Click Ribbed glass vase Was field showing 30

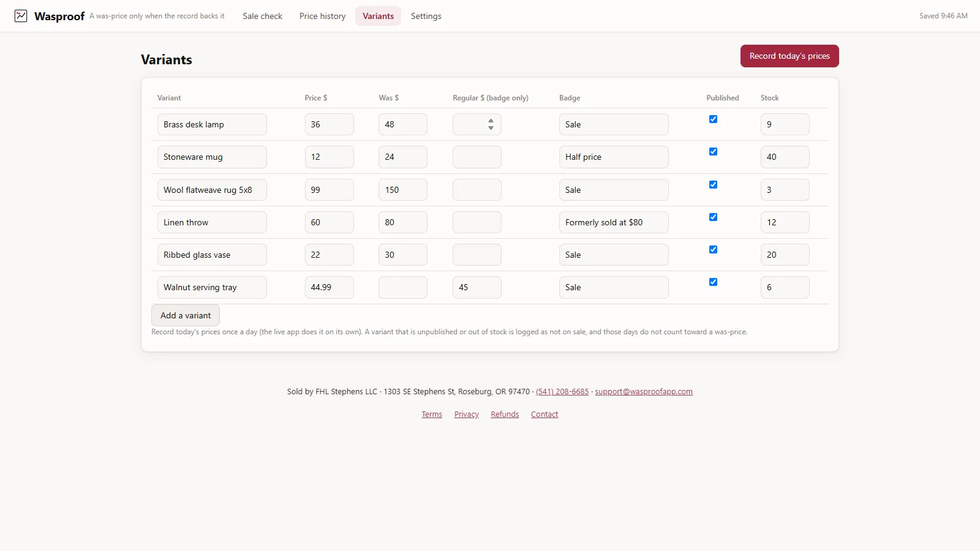click(403, 255)
